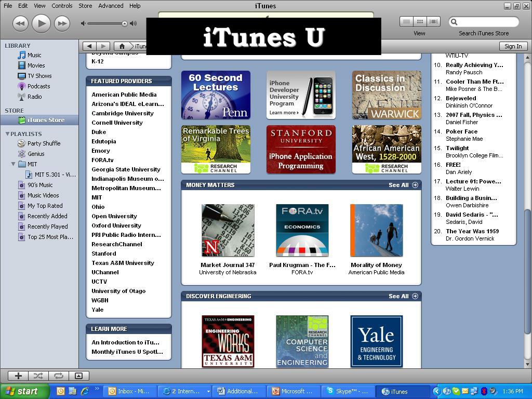
Task: Open Paul Krugman FORA.tv artwork
Action: click(302, 230)
